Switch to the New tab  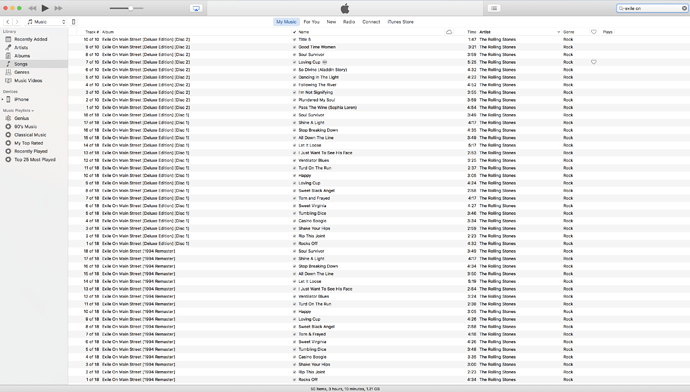point(331,22)
